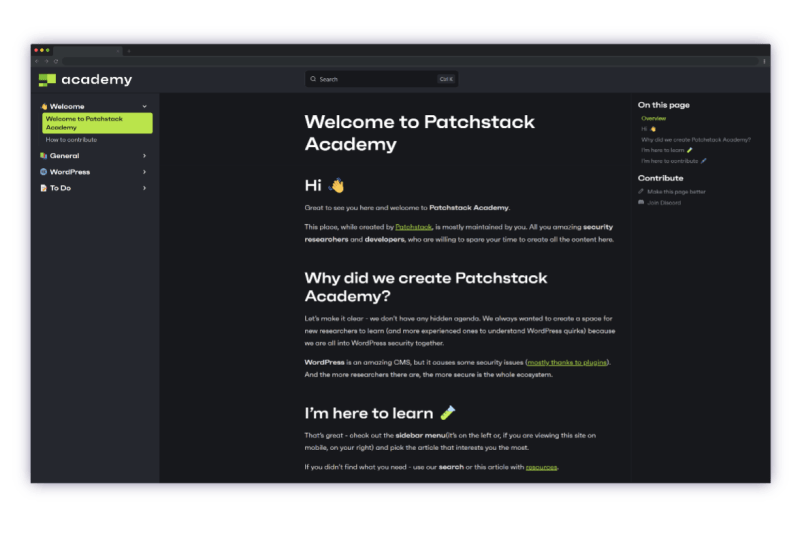Open the General sidebar section
The height and width of the screenshot is (533, 800).
[x=64, y=156]
